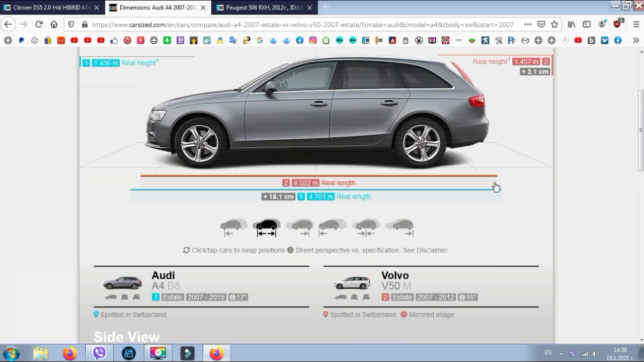Toggle the sidebar view icon
Viewport: 644px width, 362px height.
coord(587,24)
